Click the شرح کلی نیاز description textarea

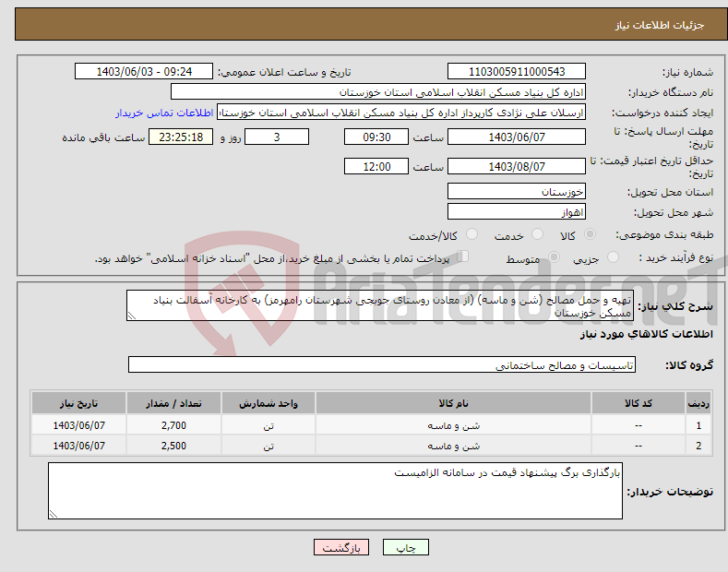coord(380,305)
